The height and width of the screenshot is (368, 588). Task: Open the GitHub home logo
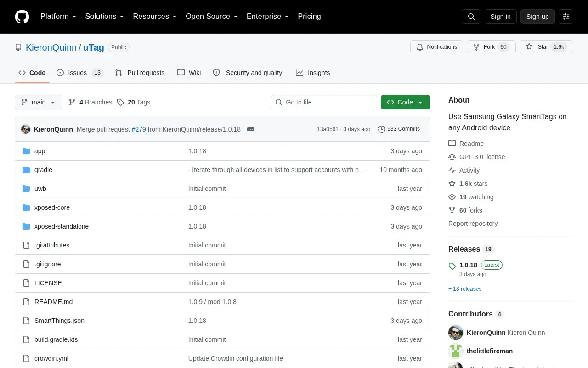coord(22,17)
